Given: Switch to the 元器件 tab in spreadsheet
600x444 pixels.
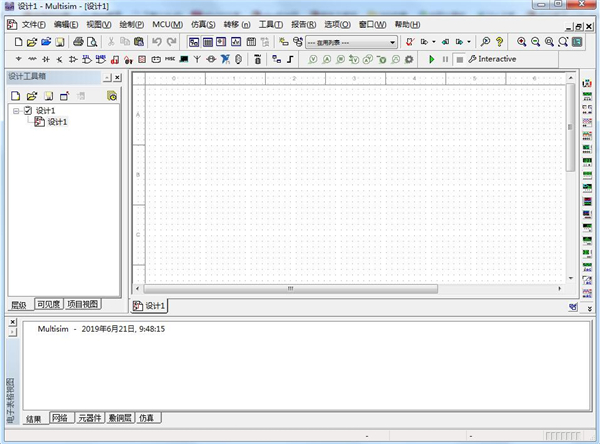Looking at the screenshot, I should pos(90,417).
